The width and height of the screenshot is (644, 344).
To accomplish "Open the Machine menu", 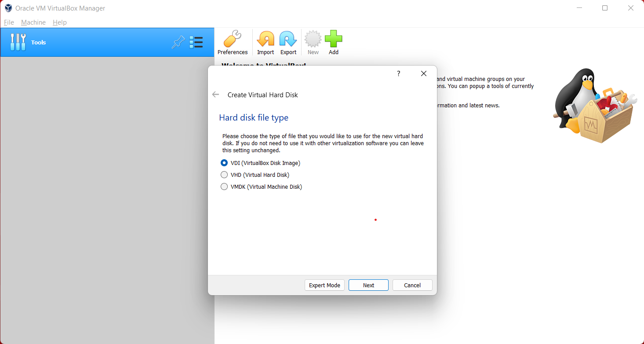I will 33,22.
